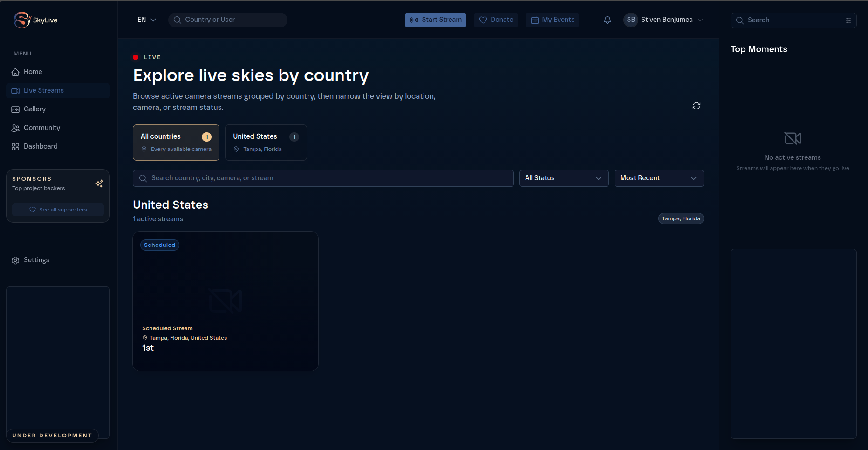This screenshot has height=450, width=868.
Task: Click the SkyLive logo icon
Action: 22,20
